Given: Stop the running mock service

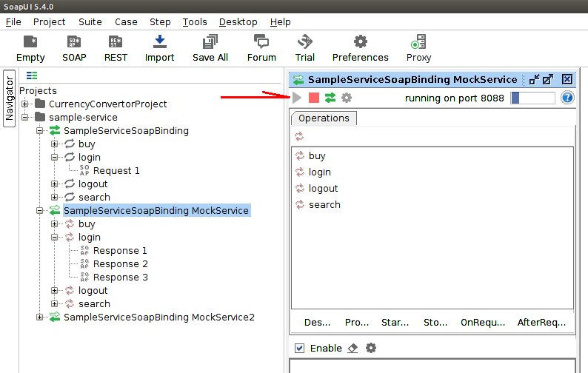Looking at the screenshot, I should [x=314, y=98].
